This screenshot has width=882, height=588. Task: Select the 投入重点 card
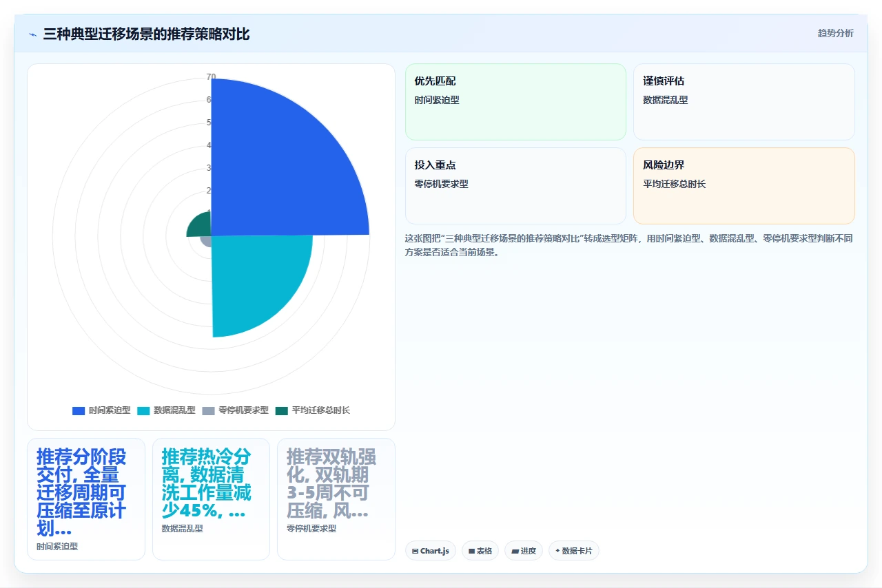[515, 186]
